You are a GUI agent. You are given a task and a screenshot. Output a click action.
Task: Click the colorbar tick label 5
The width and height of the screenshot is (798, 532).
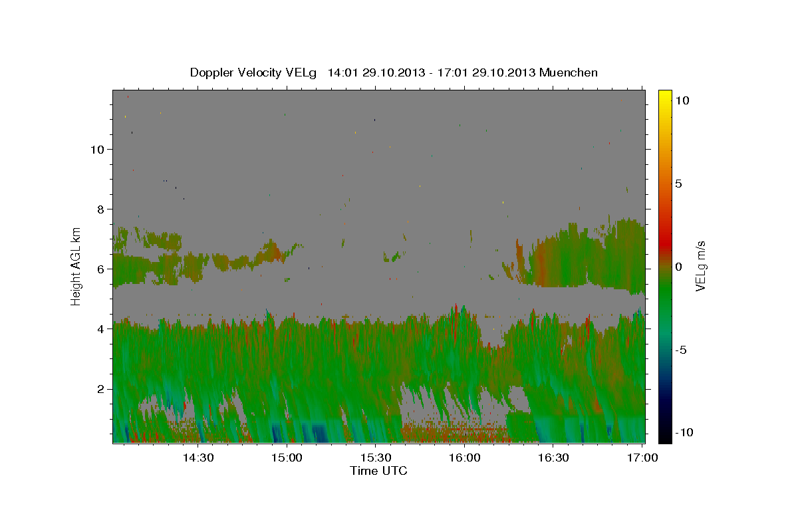pyautogui.click(x=678, y=183)
